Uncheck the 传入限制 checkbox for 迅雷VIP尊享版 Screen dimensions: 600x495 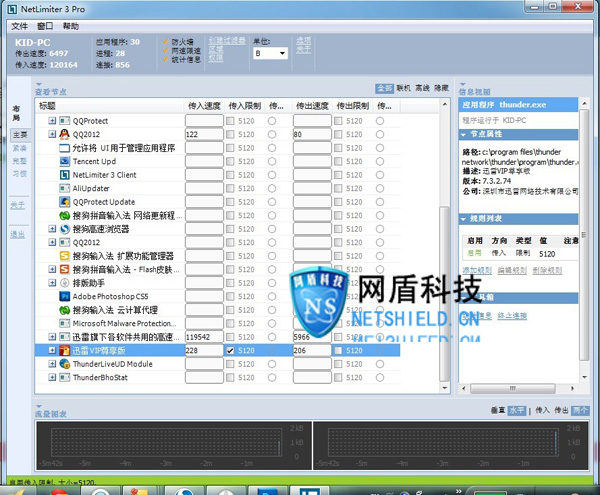(230, 350)
